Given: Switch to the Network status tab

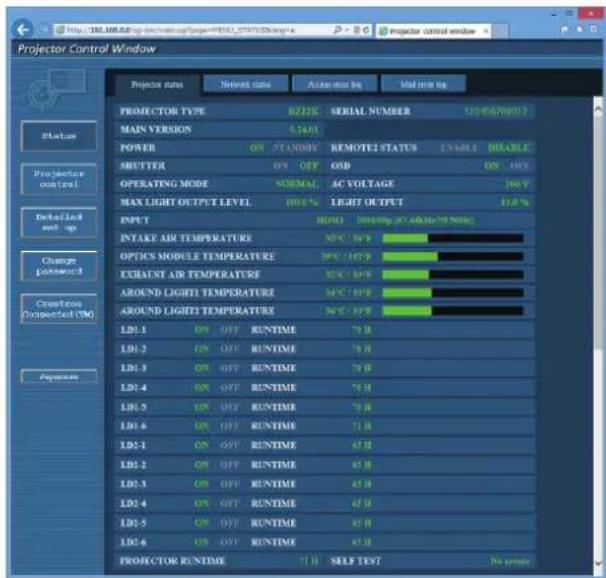Looking at the screenshot, I should point(246,84).
